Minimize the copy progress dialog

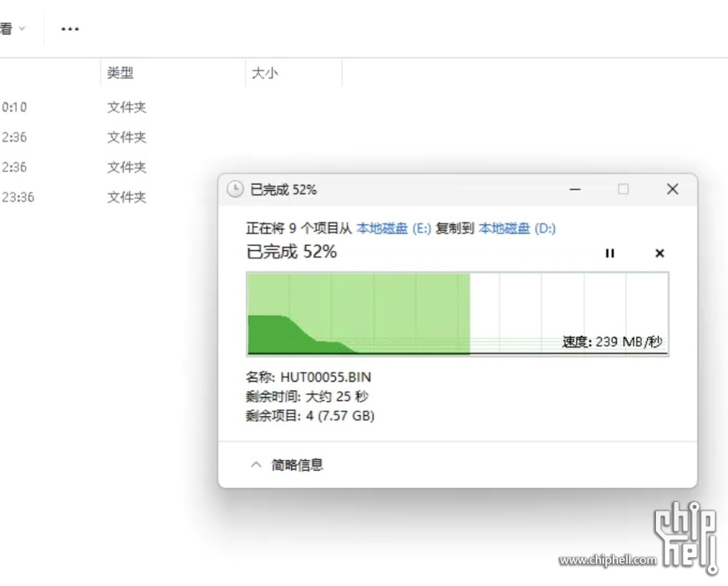575,189
